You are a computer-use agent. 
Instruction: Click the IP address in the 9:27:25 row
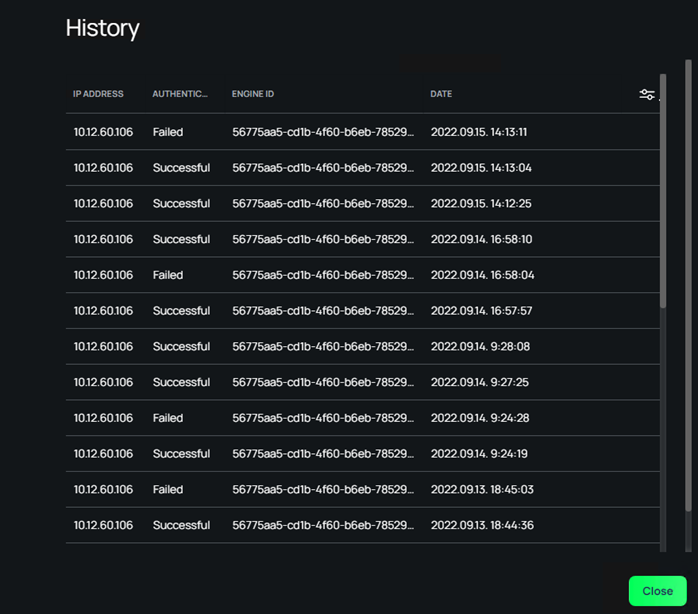click(103, 383)
